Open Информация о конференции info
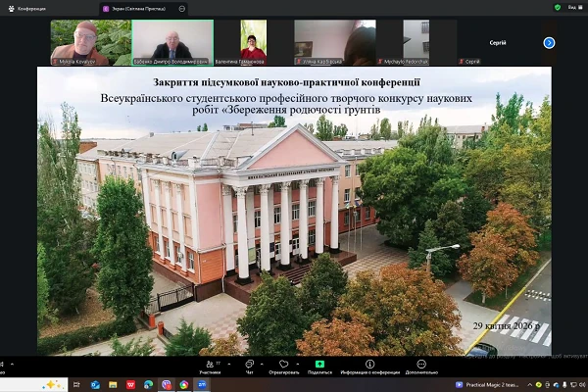This screenshot has height=392, width=588. pyautogui.click(x=370, y=367)
